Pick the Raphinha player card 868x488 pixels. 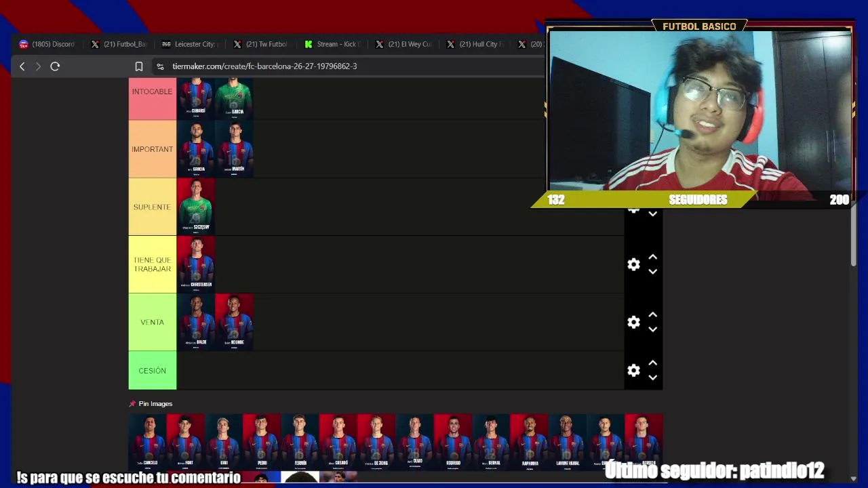coord(530,442)
